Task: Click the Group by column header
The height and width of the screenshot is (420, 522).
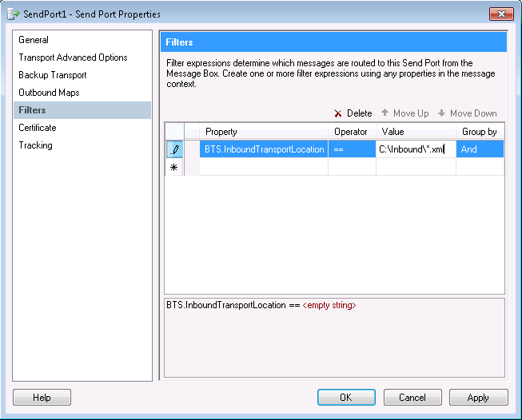Action: point(480,132)
